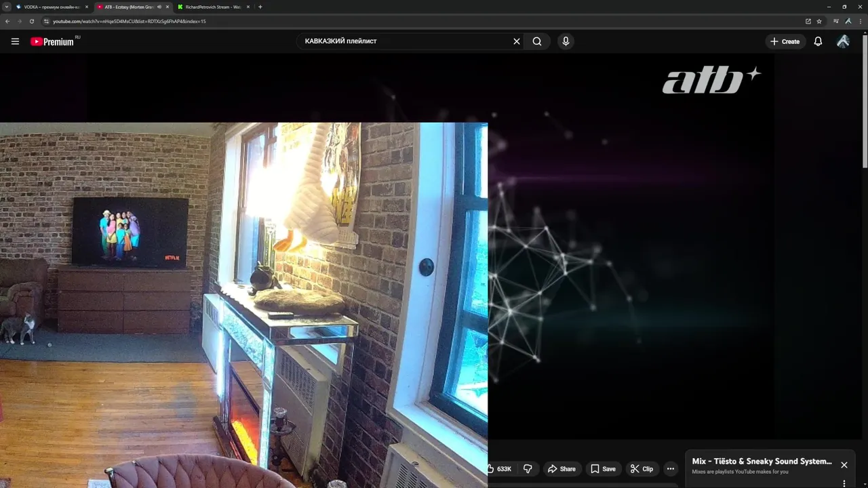Open the Mix – Tiësto & Sneaky Sound System title
The image size is (868, 488).
tap(762, 462)
